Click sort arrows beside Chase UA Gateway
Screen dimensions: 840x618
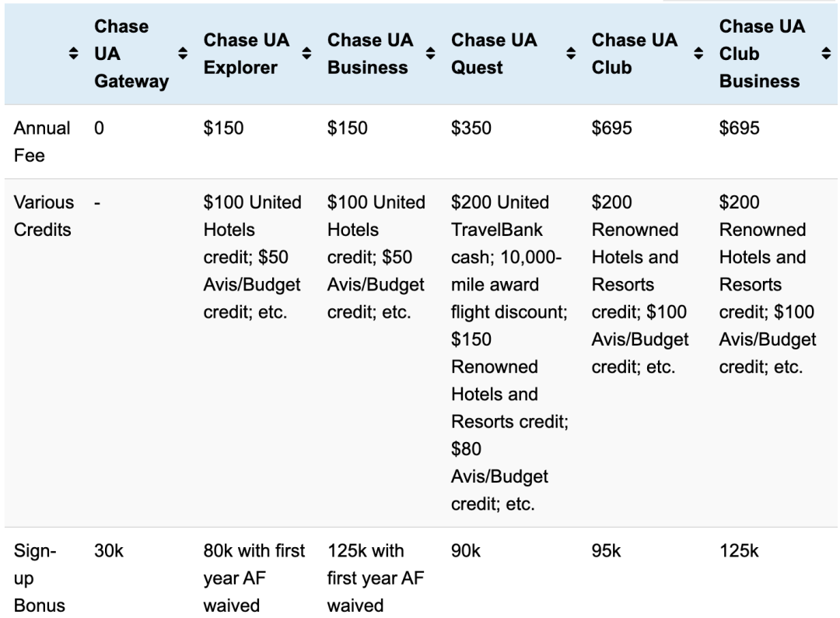coord(183,53)
